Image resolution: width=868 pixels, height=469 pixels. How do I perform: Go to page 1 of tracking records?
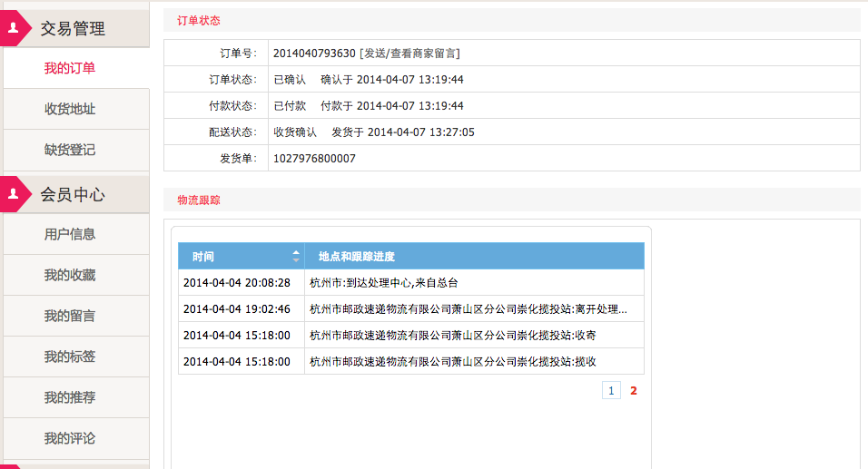click(x=611, y=390)
